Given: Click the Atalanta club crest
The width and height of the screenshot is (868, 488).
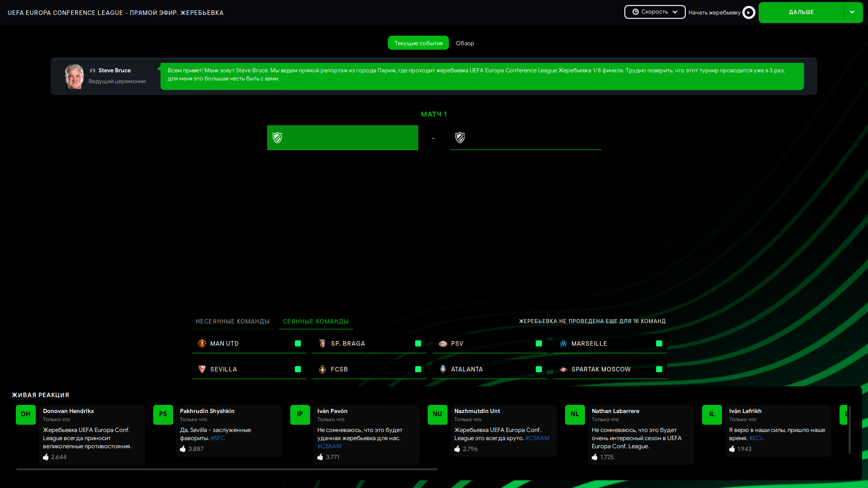Looking at the screenshot, I should point(443,369).
